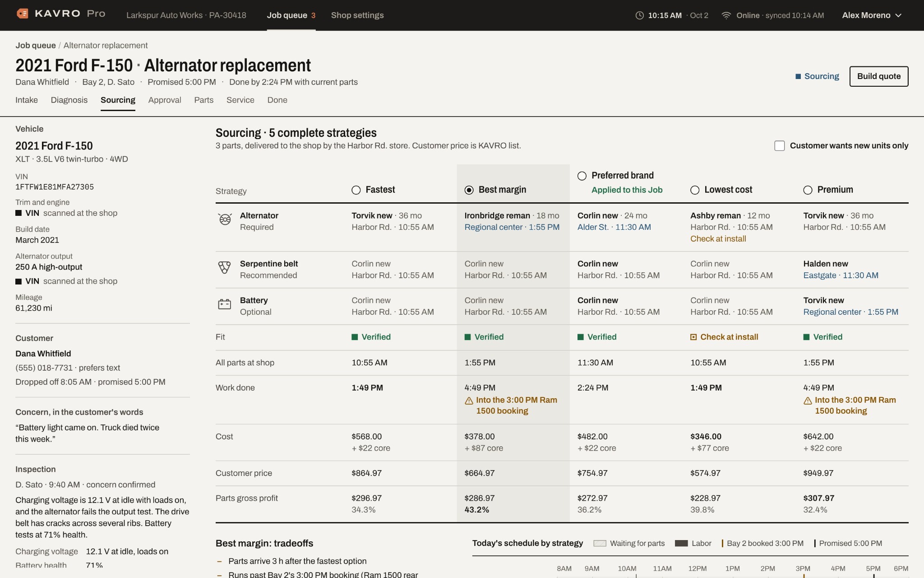Viewport: 924px width, 578px height.
Task: Enable Customer wants new units only checkbox
Action: coord(780,146)
